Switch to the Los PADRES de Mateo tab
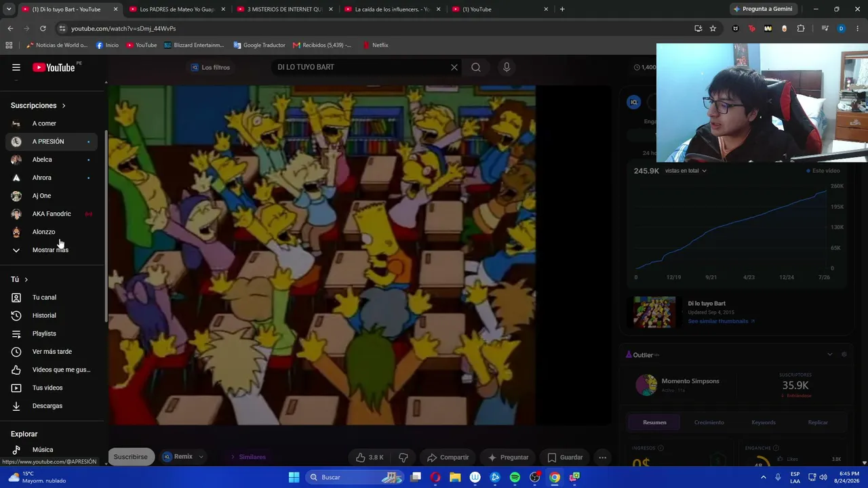This screenshot has height=488, width=868. [176, 9]
